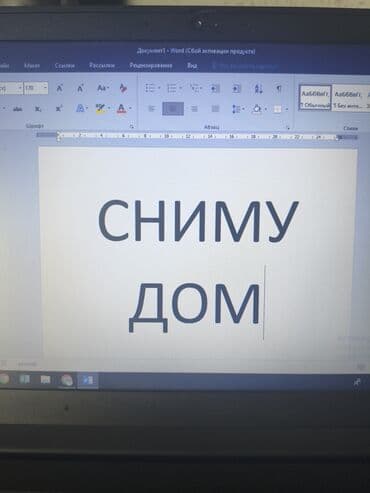Screen dimensions: 370x493
Task: Open the Change Case (Aa) menu
Action: point(102,88)
